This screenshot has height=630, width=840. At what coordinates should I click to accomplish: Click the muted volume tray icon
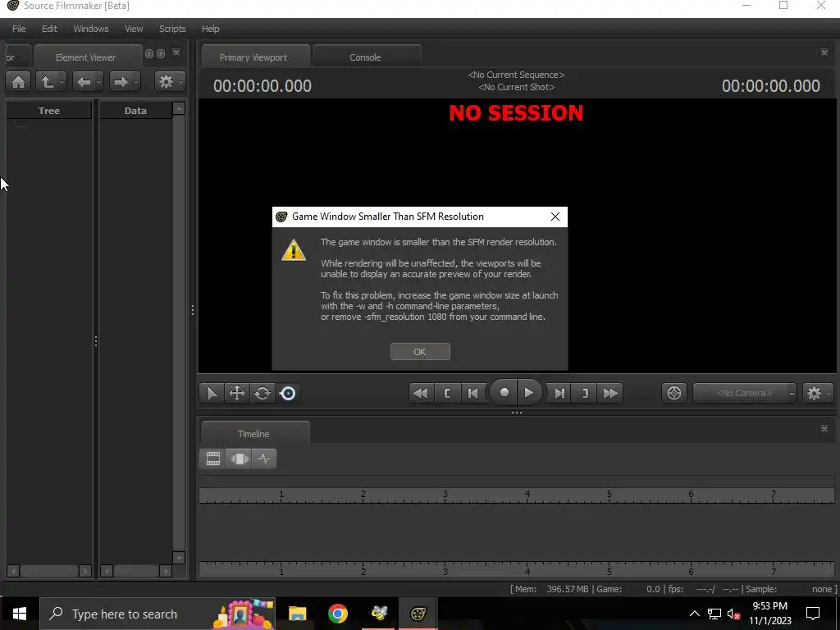tap(733, 614)
